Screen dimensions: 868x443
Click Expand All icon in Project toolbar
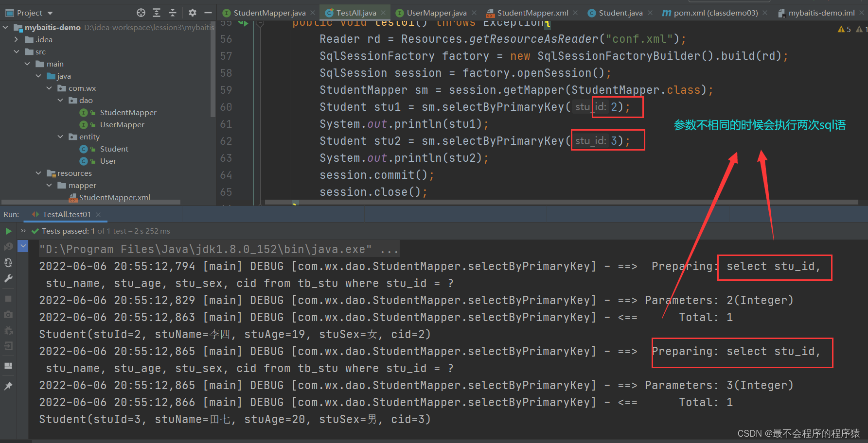[157, 13]
